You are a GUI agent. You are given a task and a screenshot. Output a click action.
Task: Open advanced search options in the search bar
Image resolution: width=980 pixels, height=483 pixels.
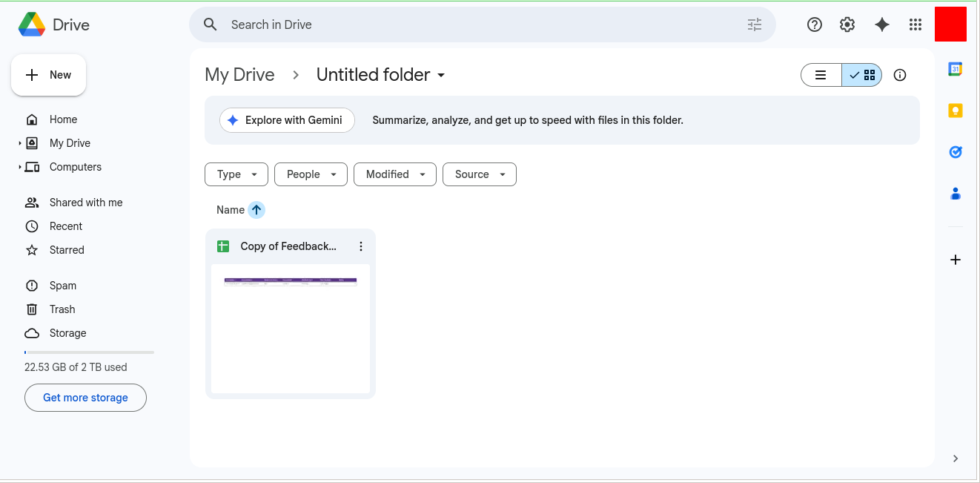click(754, 24)
